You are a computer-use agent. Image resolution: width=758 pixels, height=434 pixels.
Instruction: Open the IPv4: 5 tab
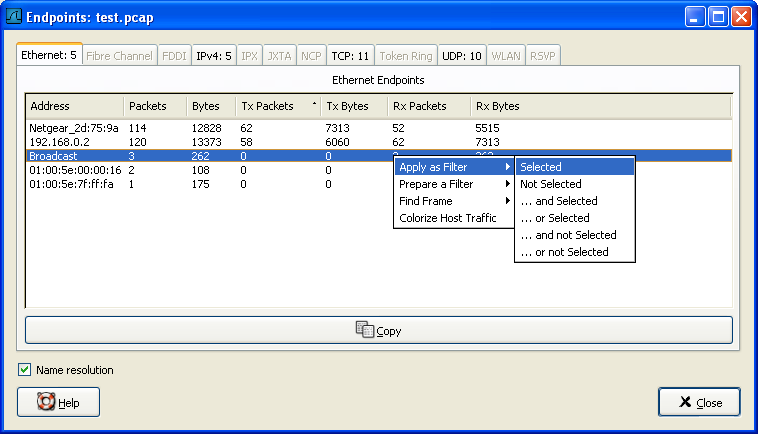click(214, 56)
